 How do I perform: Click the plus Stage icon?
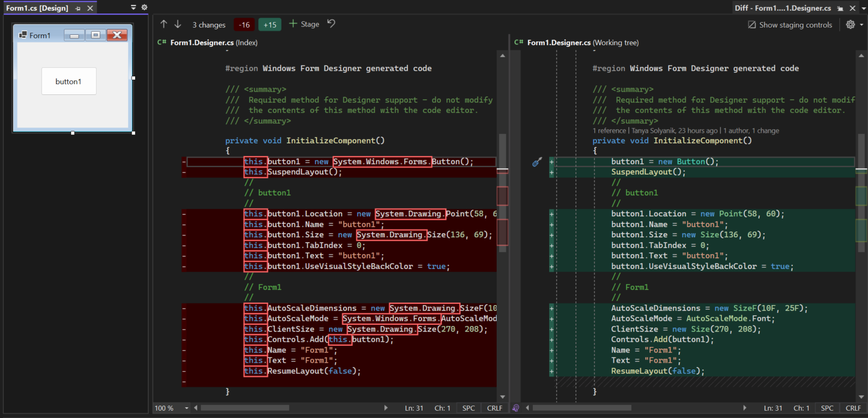[x=293, y=24]
